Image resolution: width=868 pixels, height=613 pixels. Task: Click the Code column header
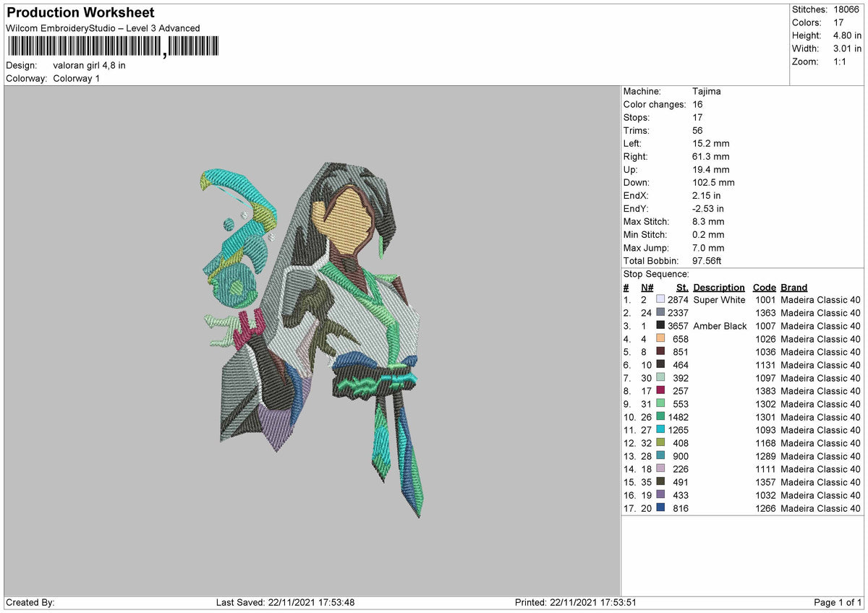click(764, 287)
